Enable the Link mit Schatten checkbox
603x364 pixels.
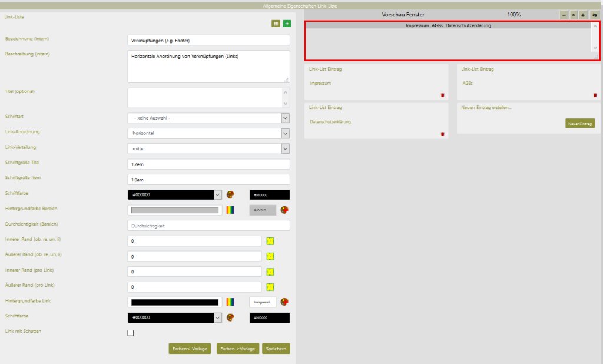[x=131, y=333]
